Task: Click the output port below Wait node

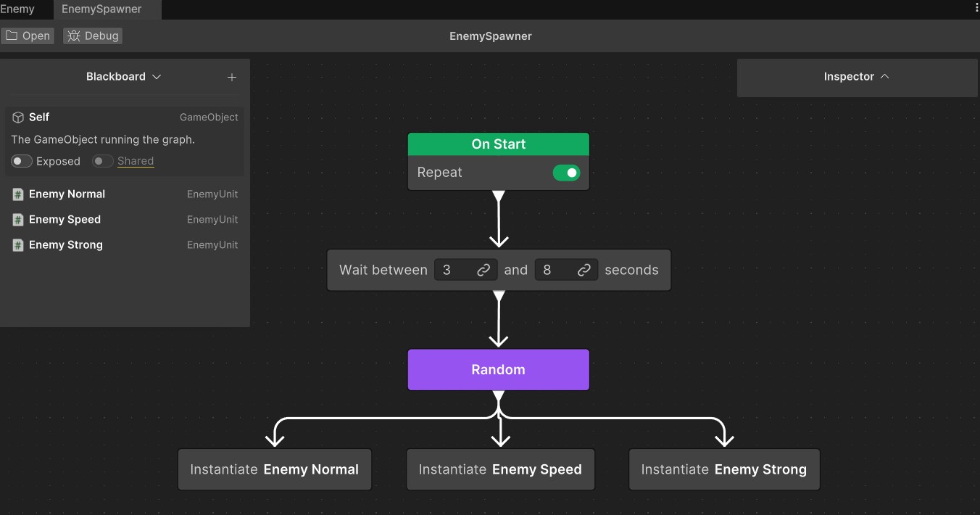Action: coord(499,296)
